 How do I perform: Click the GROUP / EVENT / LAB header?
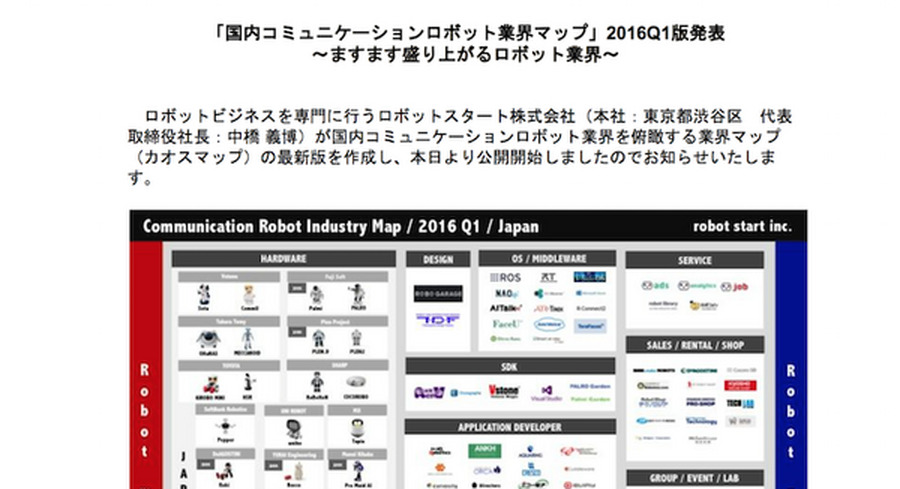694,478
